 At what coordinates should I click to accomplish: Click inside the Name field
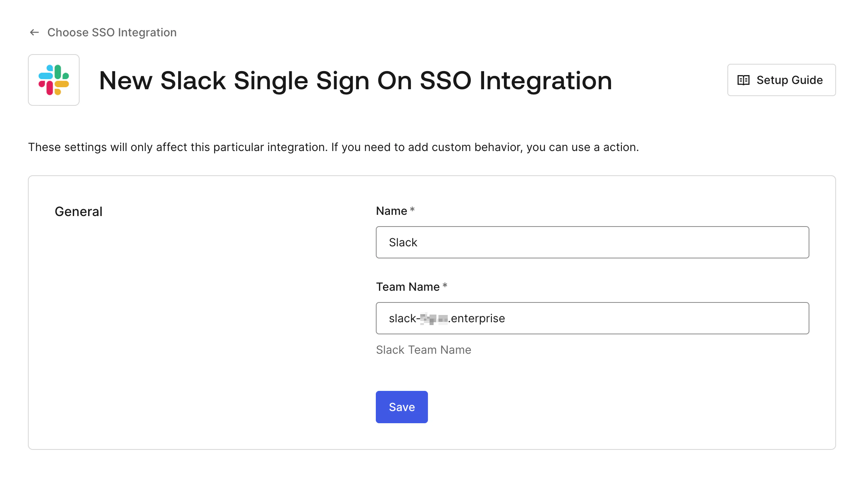pos(592,242)
